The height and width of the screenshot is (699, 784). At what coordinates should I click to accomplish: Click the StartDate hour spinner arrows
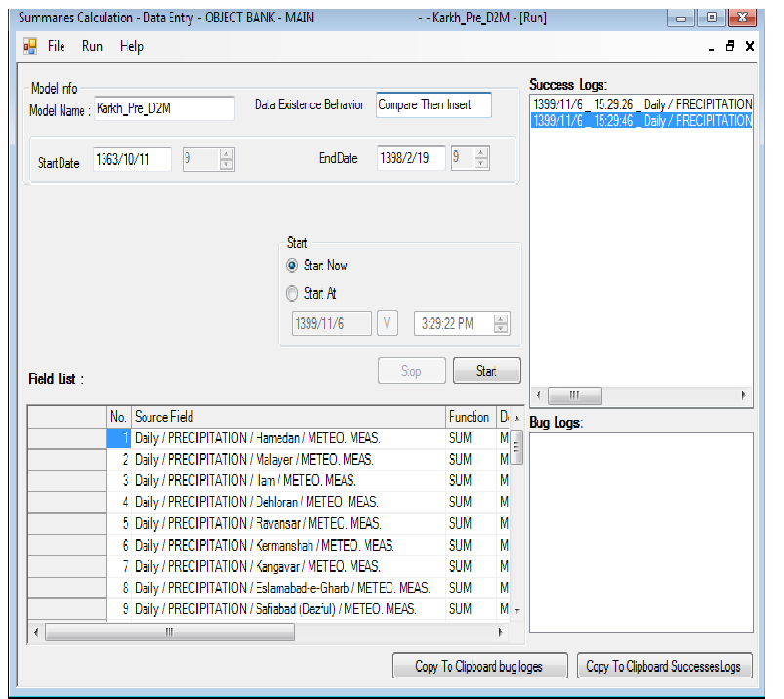[227, 159]
